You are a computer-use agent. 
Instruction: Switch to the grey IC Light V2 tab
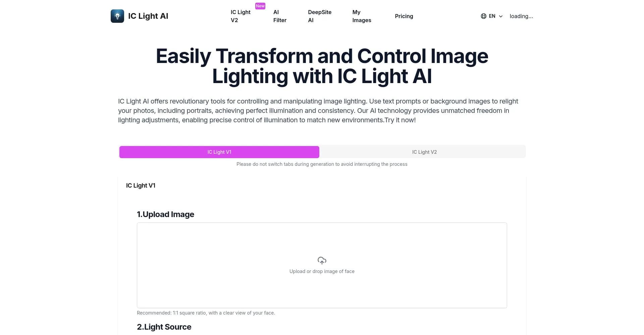(424, 152)
